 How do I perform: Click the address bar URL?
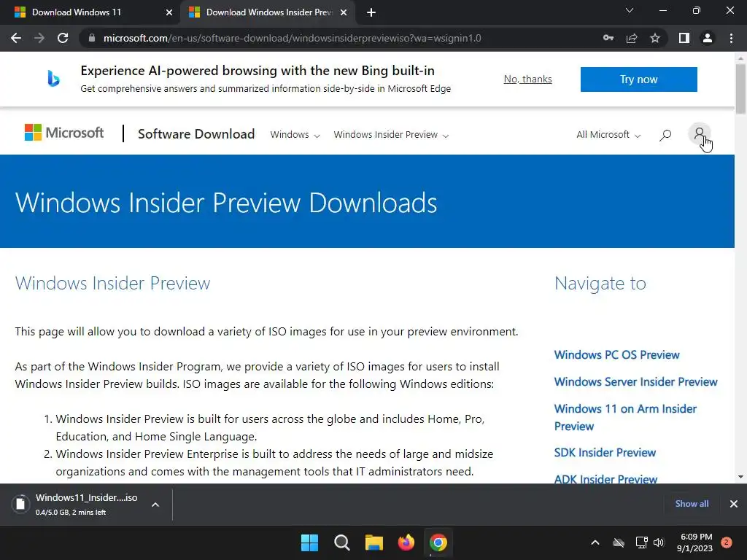(292, 38)
